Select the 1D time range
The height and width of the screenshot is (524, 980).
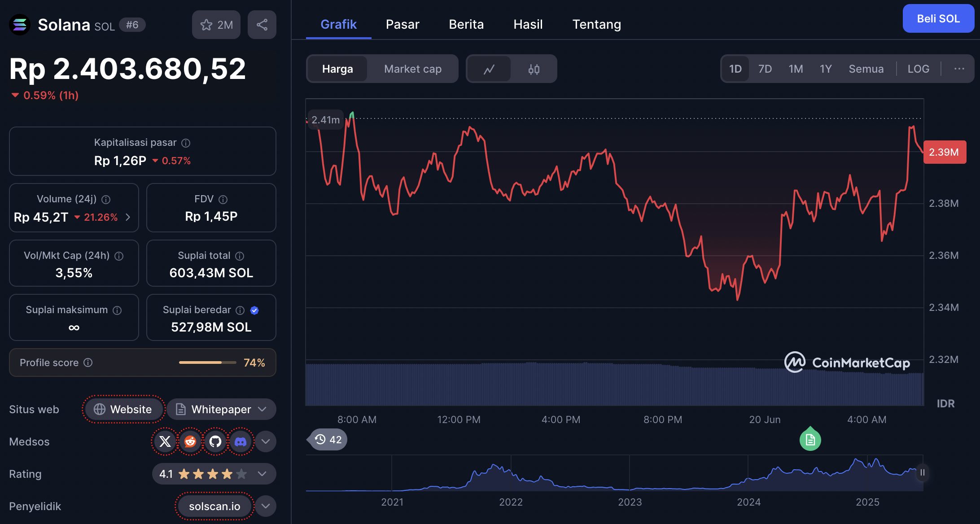tap(735, 69)
